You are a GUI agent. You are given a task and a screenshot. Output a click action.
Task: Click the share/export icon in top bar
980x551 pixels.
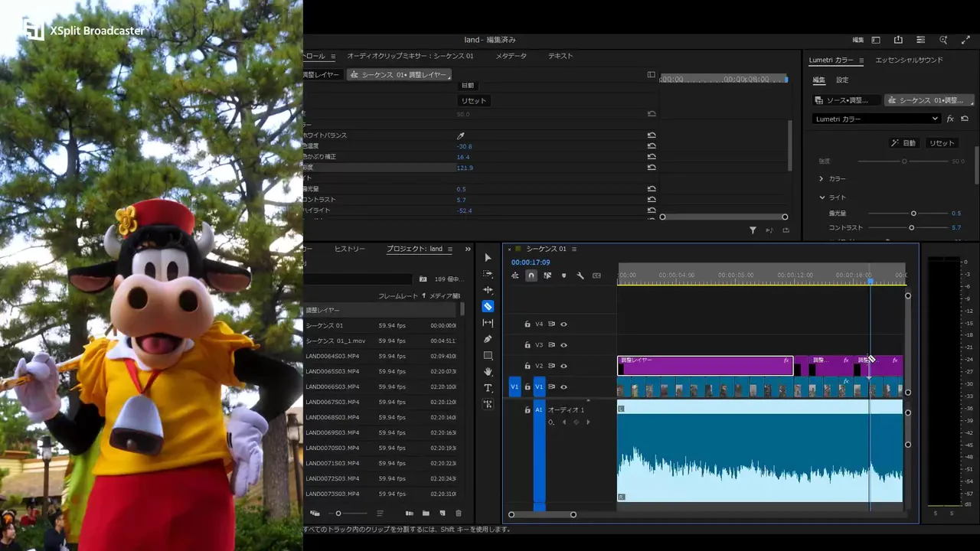click(898, 40)
